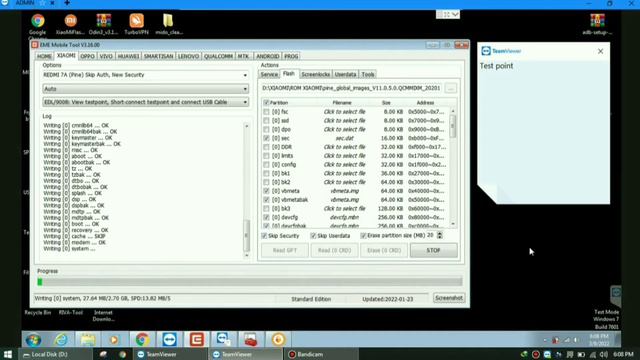
Task: Click the flashing progress bar
Action: (x=250, y=282)
